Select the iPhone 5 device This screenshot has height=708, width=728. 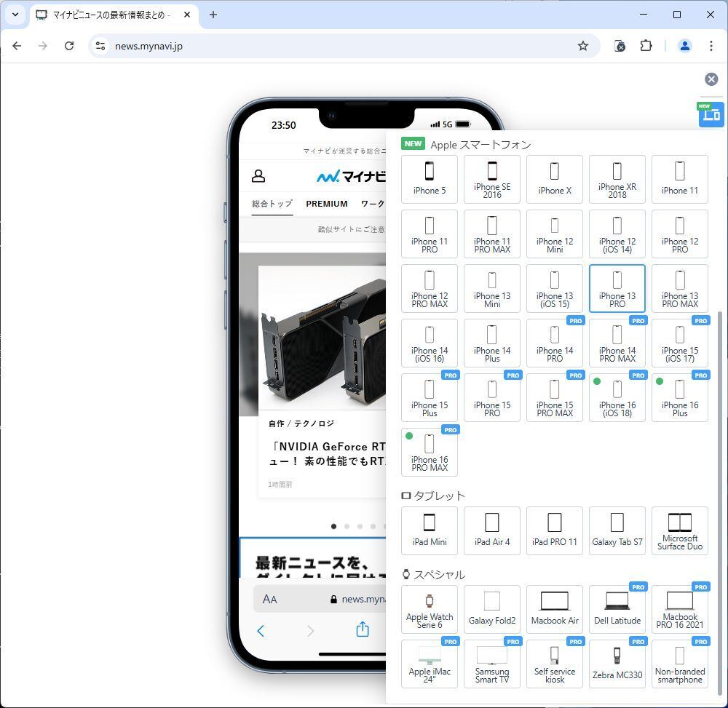[429, 179]
